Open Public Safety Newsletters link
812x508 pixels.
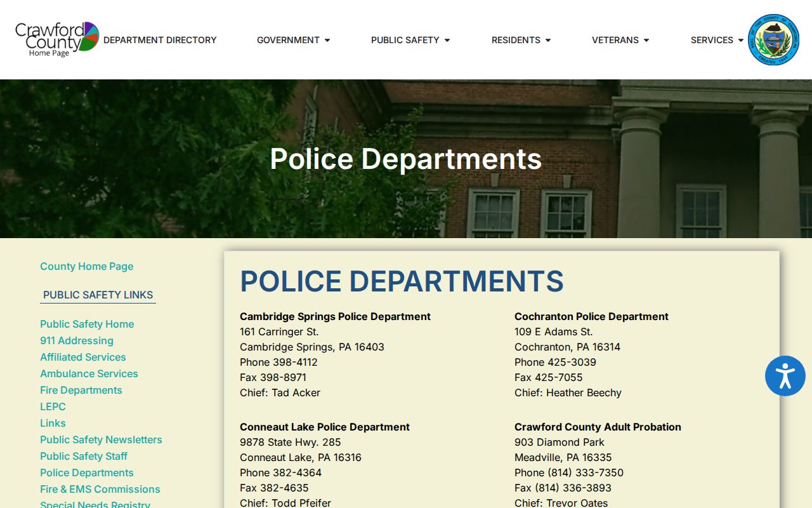point(101,439)
